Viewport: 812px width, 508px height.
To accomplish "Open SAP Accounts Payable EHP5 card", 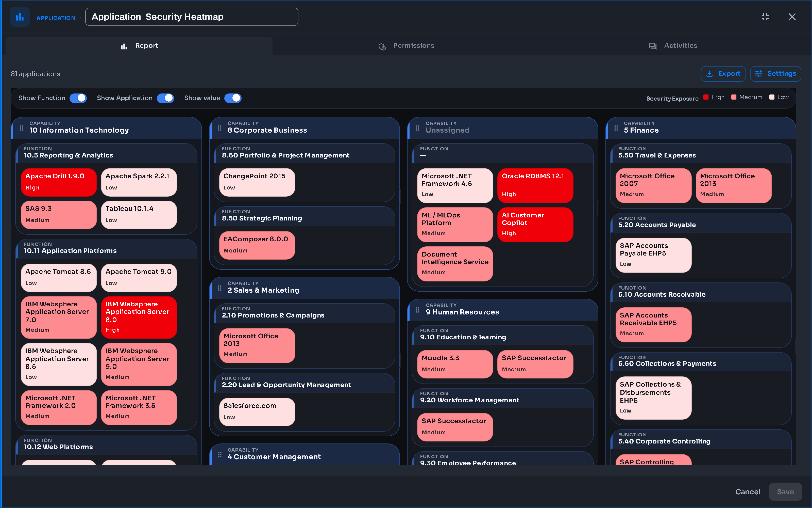I will 653,255.
